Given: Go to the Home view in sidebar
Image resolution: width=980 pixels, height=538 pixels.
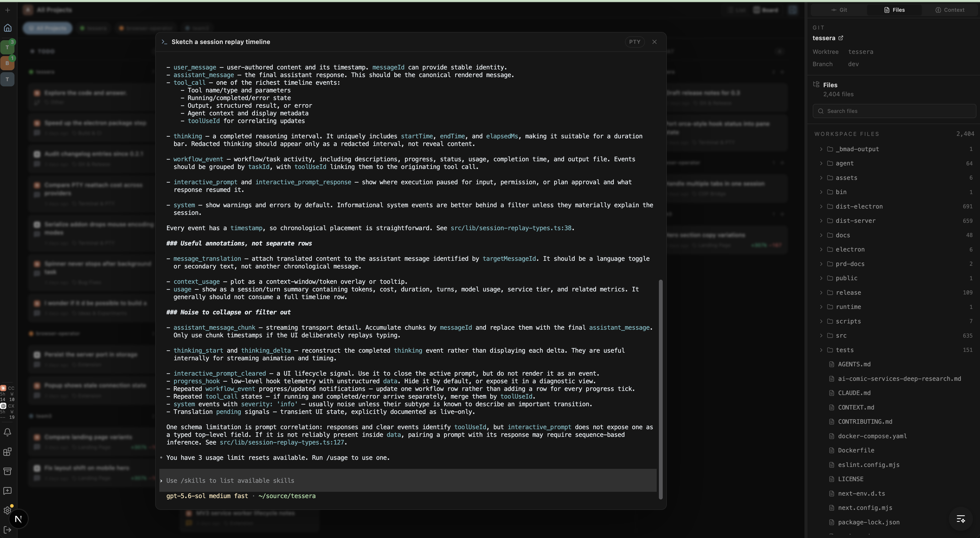Looking at the screenshot, I should coord(7,28).
